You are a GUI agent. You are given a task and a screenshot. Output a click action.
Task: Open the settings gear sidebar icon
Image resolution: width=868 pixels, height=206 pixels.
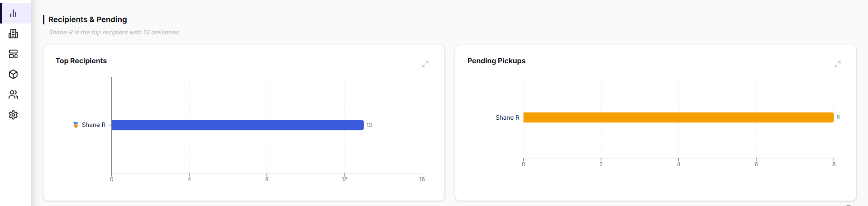(x=14, y=115)
